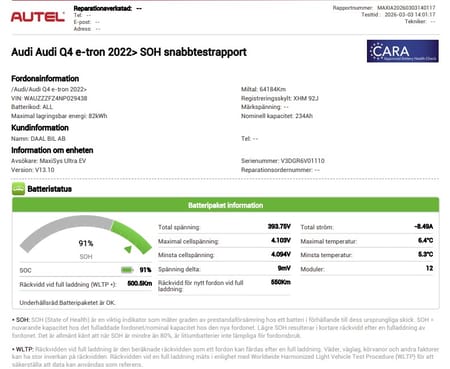Image resolution: width=450 pixels, height=369 pixels.
Task: Click the green Batteripaket information header
Action: (x=226, y=205)
